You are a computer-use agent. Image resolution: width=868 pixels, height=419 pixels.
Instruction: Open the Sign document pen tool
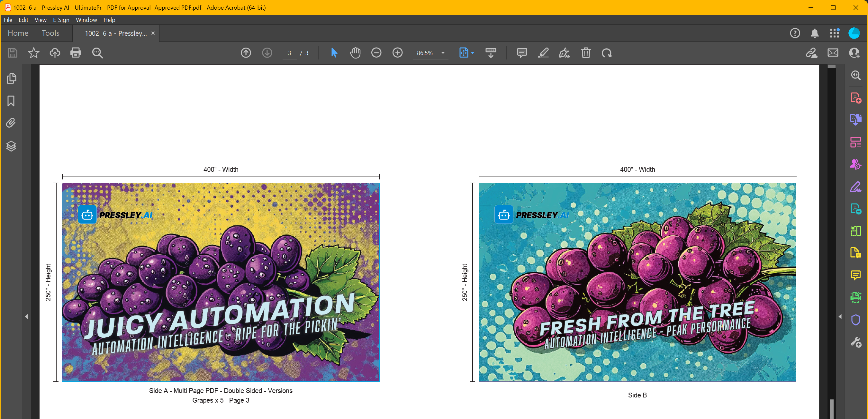[565, 53]
